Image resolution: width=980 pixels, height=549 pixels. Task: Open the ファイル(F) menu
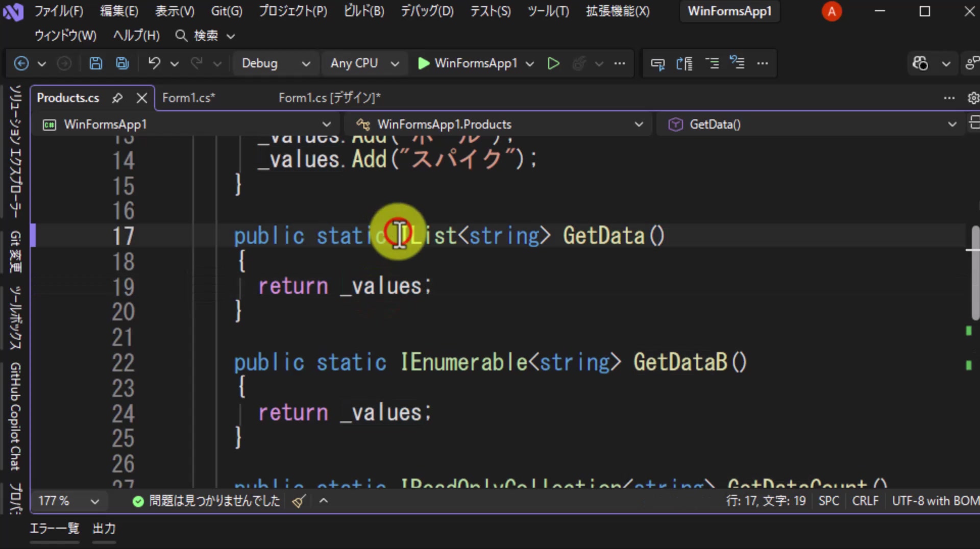59,11
